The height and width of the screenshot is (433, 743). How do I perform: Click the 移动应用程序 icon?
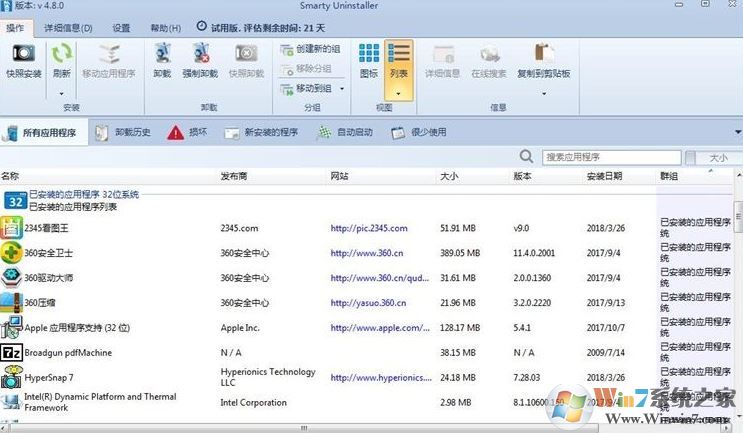pos(109,54)
